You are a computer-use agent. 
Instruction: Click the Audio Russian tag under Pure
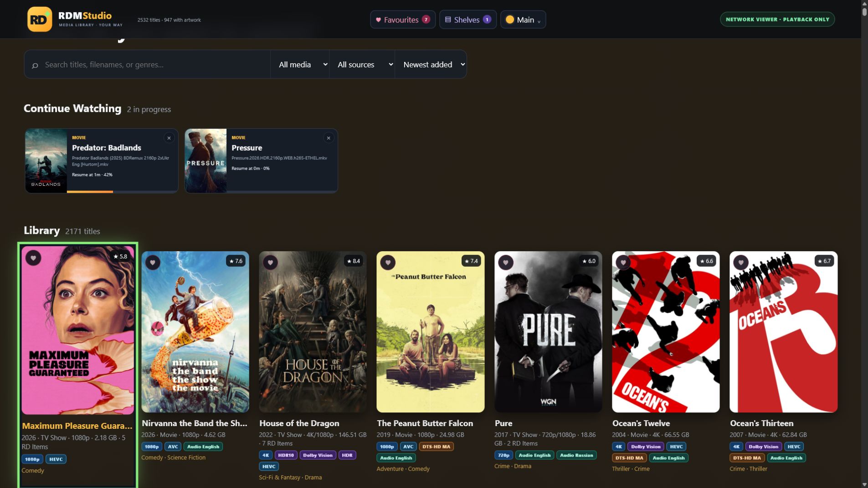tap(576, 455)
